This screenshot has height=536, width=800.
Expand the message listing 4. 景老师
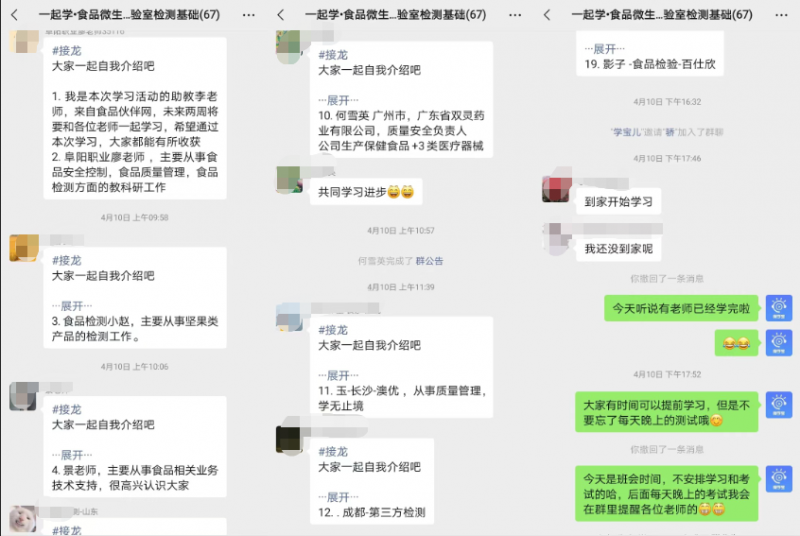coord(72,455)
